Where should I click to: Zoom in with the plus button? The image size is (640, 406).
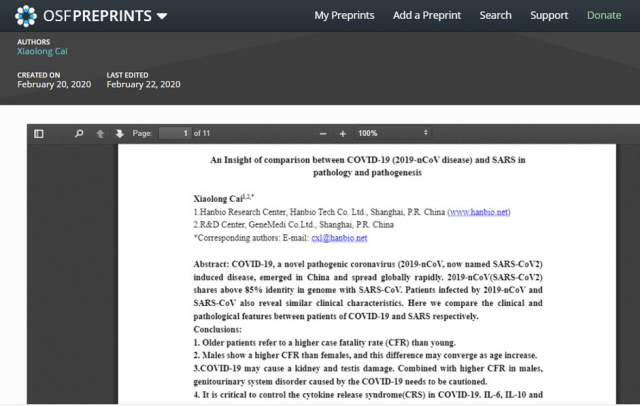coord(343,134)
